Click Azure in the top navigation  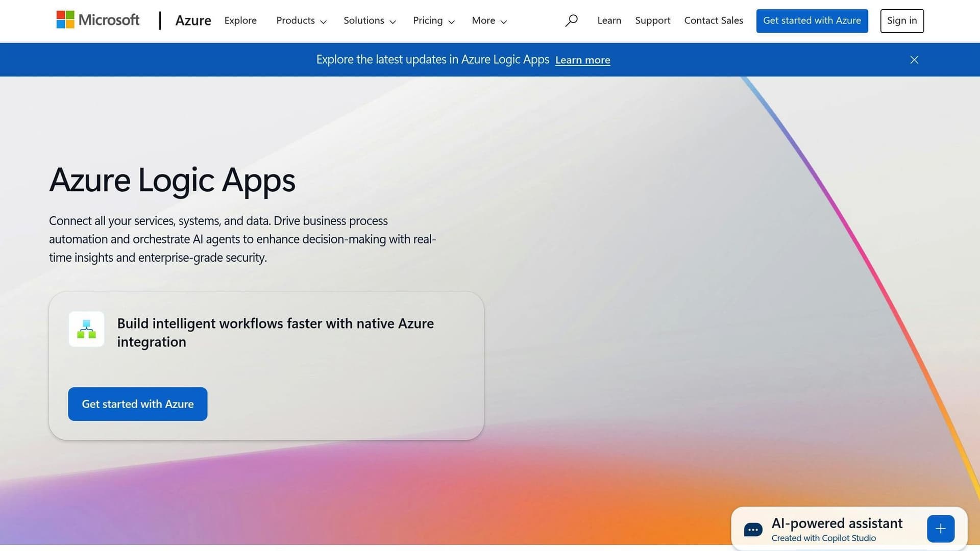click(x=193, y=20)
